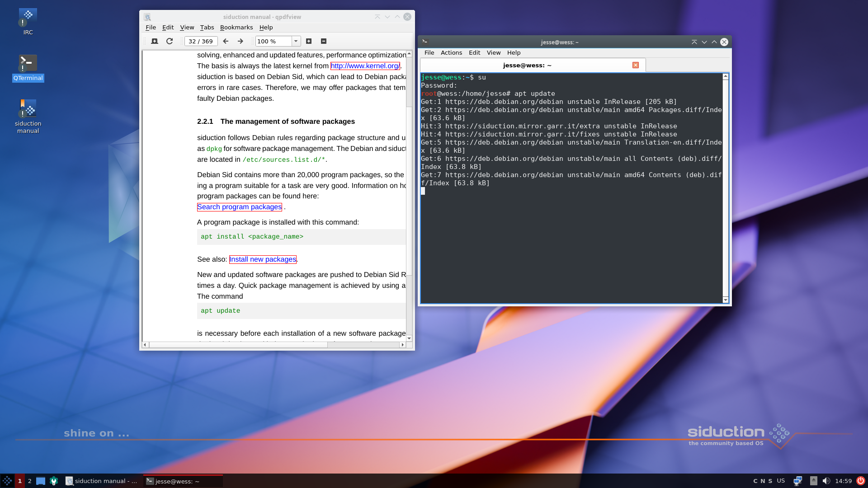Viewport: 868px width, 488px height.
Task: Follow the http://www.kernel.org/ link
Action: click(365, 66)
